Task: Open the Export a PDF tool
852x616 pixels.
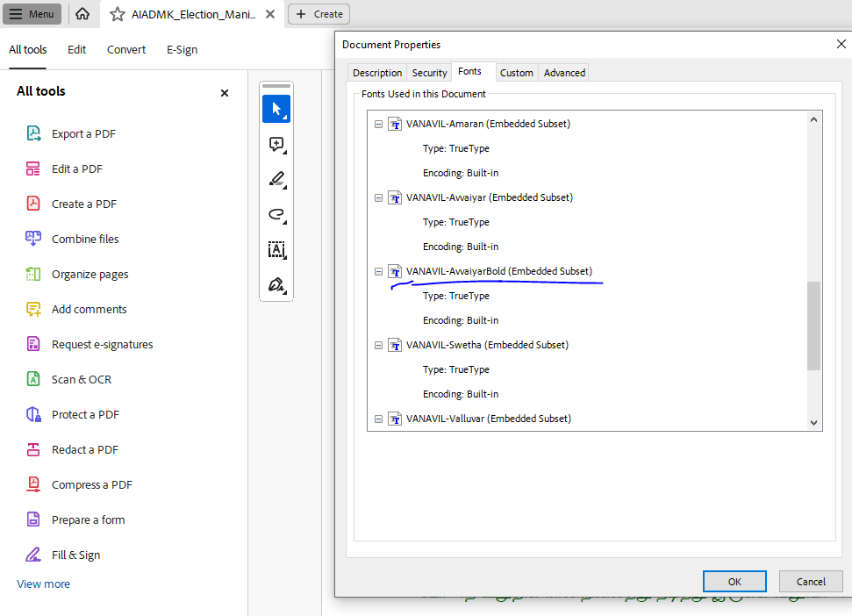Action: (83, 134)
